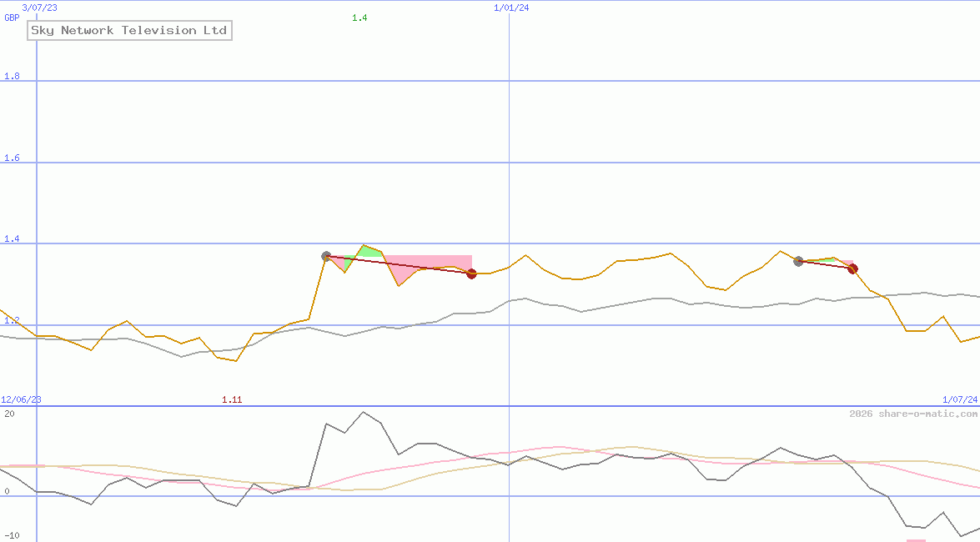Click the second dark red trade exit marker
The width and height of the screenshot is (980, 542).
852,268
